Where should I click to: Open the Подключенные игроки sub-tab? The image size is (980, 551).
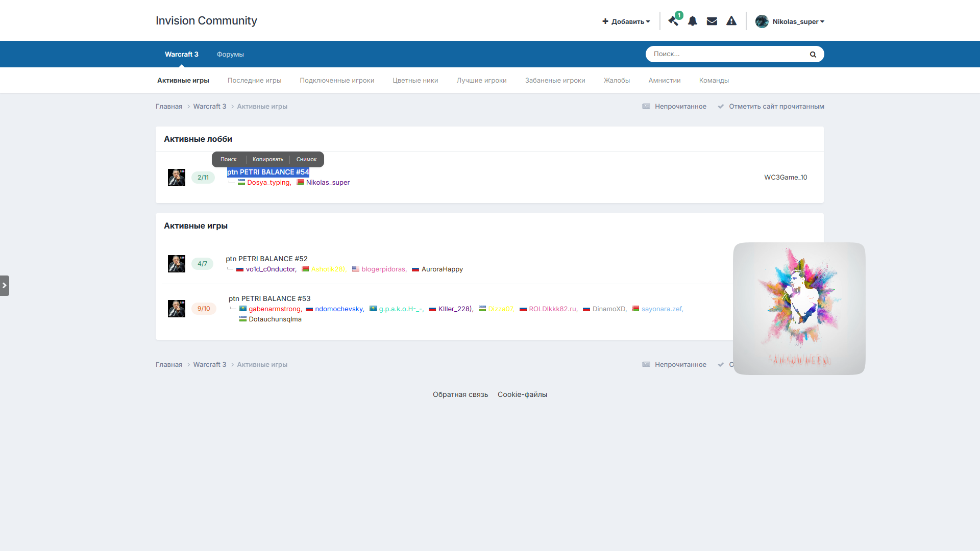337,81
